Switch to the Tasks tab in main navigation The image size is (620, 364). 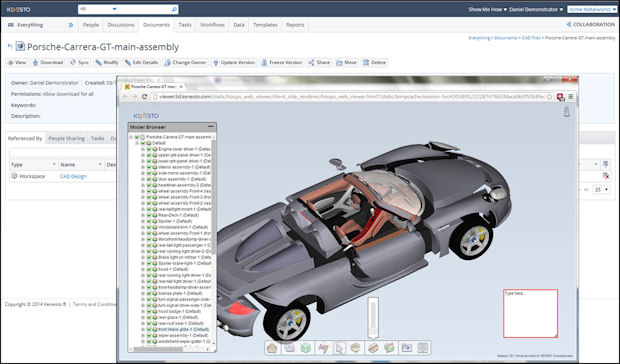pyautogui.click(x=185, y=25)
